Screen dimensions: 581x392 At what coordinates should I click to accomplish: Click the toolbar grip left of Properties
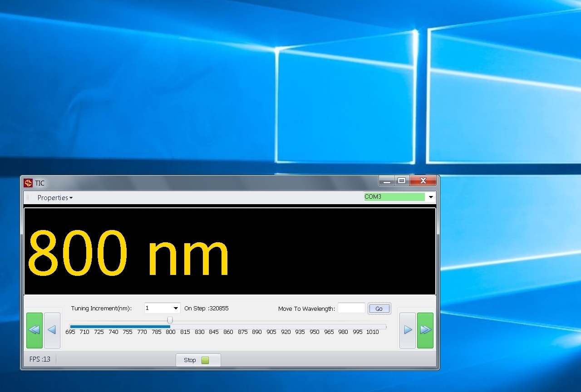coord(28,198)
